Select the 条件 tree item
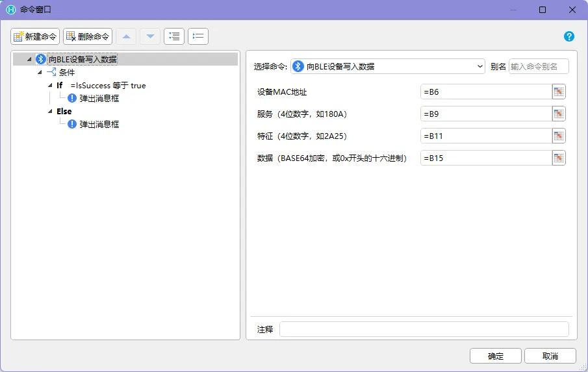Screen dimensions: 588x372 pyautogui.click(x=67, y=72)
